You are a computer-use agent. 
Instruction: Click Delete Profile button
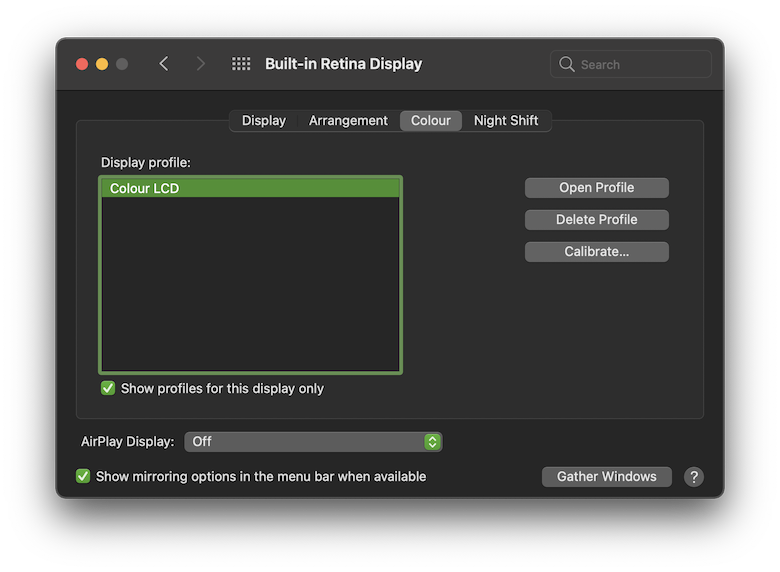pyautogui.click(x=596, y=219)
